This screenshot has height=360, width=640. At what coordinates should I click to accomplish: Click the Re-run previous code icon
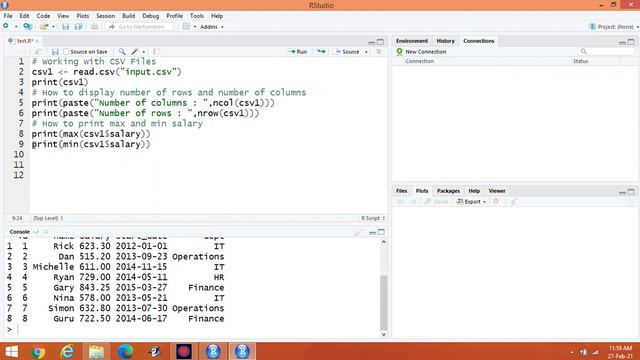[322, 52]
